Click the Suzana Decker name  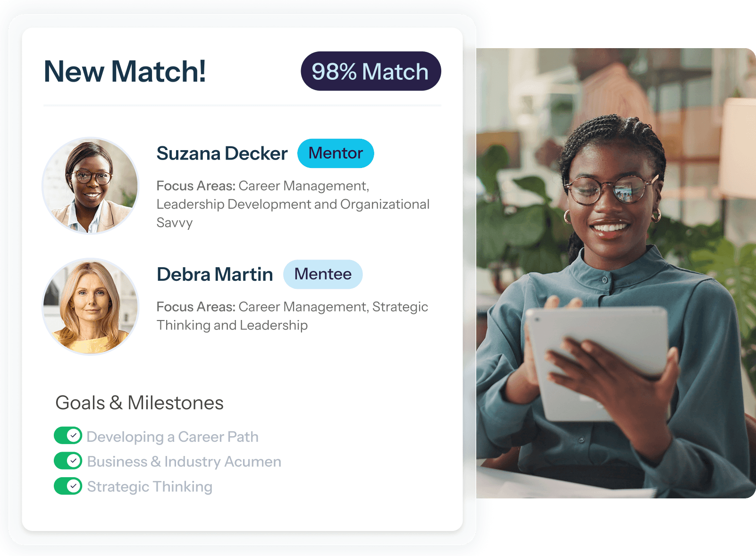point(222,153)
